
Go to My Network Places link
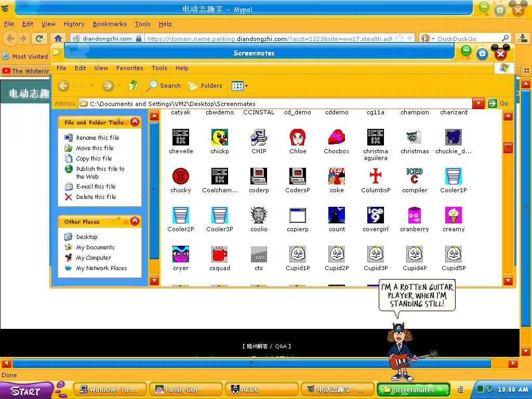(101, 268)
